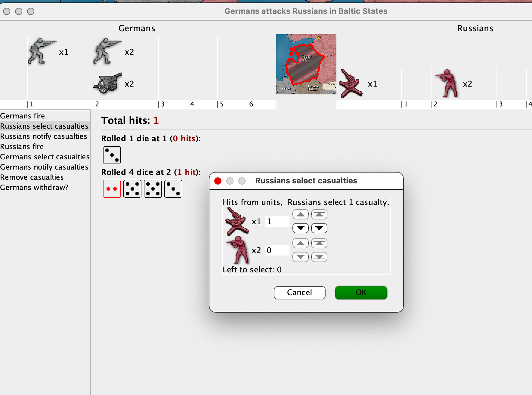This screenshot has width=532, height=395.
Task: Set infantry casualties to maximum
Action: tap(319, 243)
